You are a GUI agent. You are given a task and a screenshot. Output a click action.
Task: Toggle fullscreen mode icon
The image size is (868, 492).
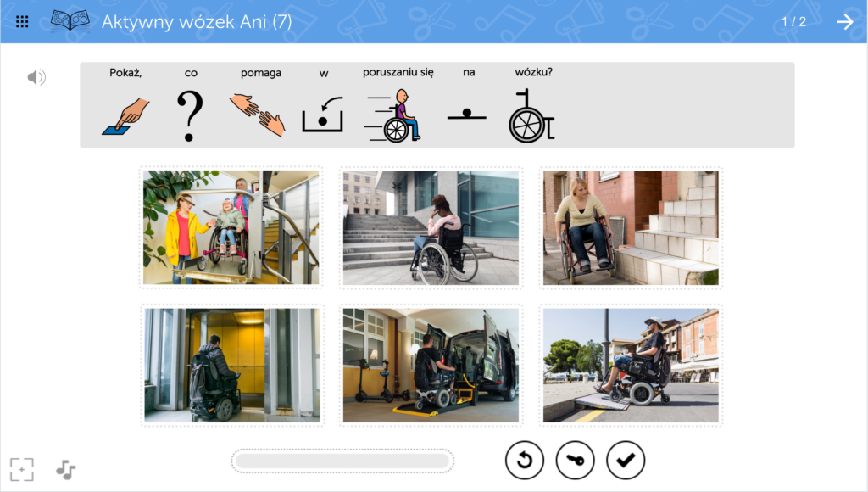tap(22, 469)
